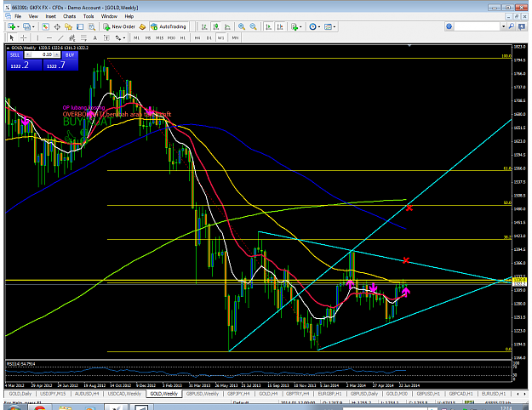The width and height of the screenshot is (532, 410).
Task: Switch to MN monthly timeframe
Action: [235, 38]
